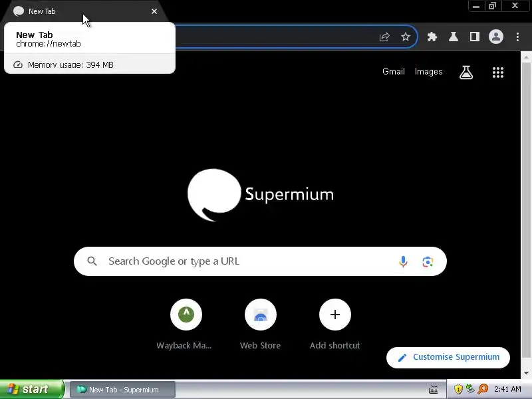Screen dimensions: 532x399
Task: Close the New Tab tab
Action: [x=154, y=11]
